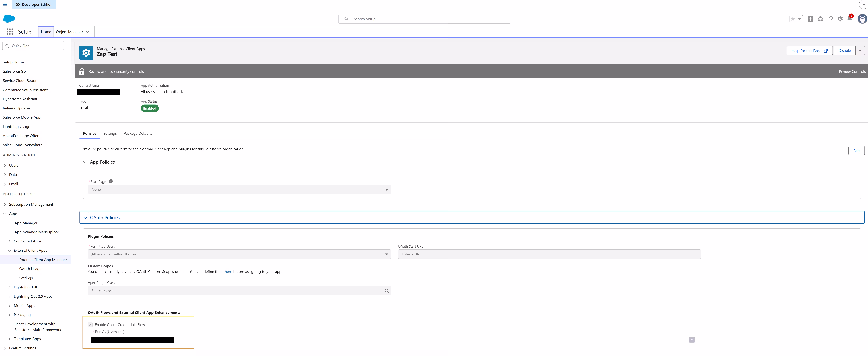Image resolution: width=868 pixels, height=356 pixels.
Task: Expand Lightning Out 2.0 Apps node
Action: 9,297
